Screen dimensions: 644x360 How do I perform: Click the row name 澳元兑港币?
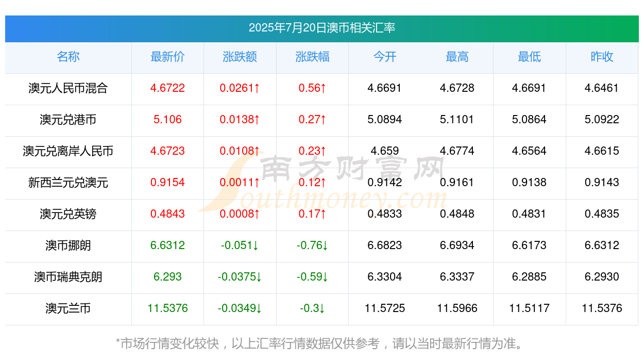(x=68, y=120)
